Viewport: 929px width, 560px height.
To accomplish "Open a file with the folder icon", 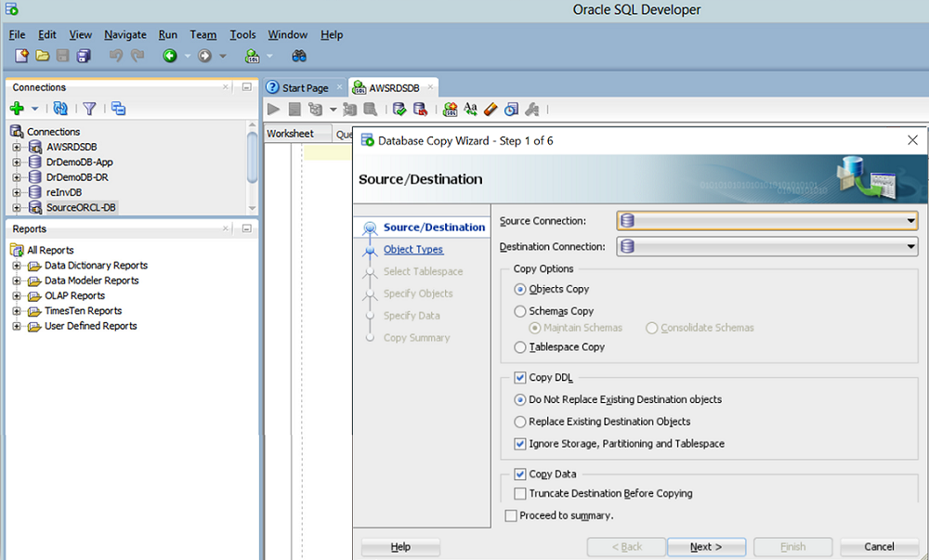I will [42, 56].
